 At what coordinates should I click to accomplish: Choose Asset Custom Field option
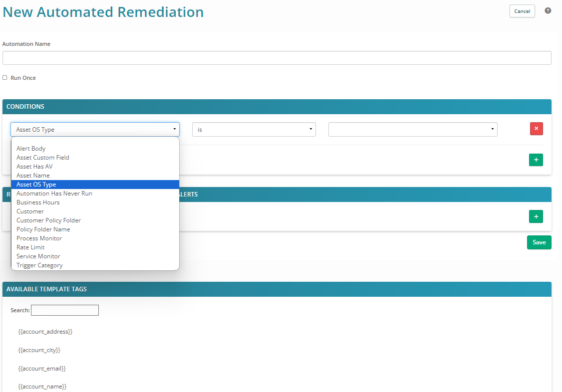pos(43,158)
